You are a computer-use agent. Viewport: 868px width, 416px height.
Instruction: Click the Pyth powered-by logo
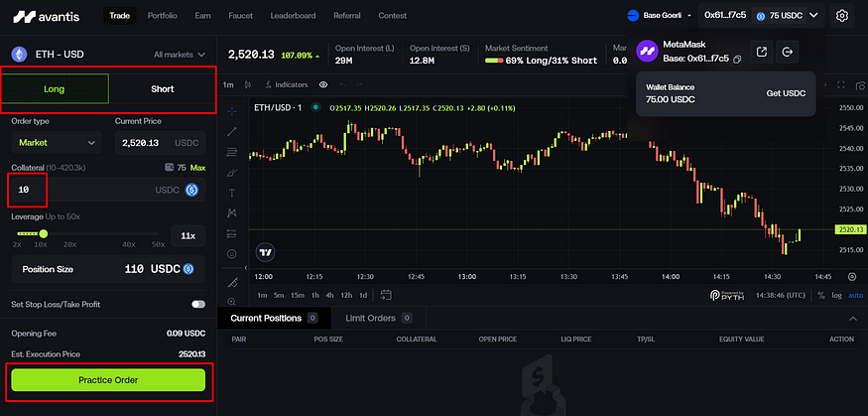click(728, 295)
